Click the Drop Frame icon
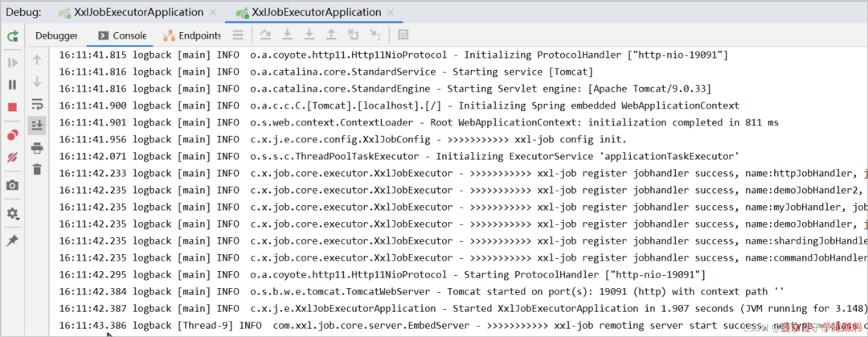 [x=353, y=35]
